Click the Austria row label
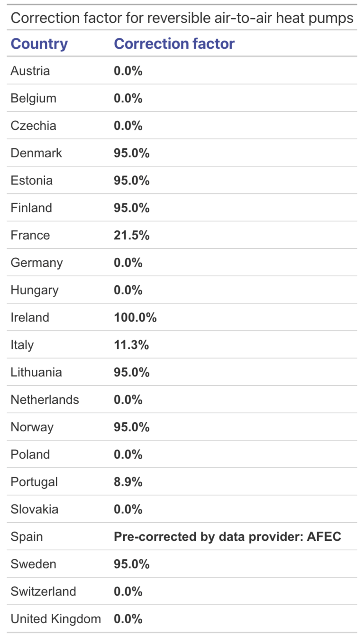The height and width of the screenshot is (637, 364). coord(30,71)
